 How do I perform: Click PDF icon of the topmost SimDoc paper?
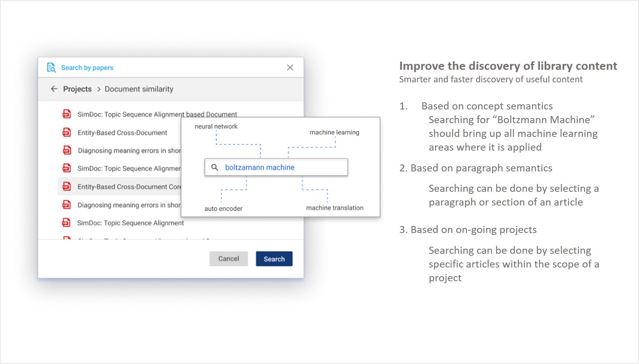click(67, 114)
